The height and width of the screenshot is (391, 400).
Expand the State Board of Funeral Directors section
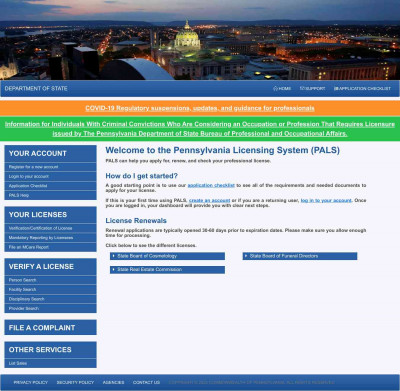(x=300, y=256)
